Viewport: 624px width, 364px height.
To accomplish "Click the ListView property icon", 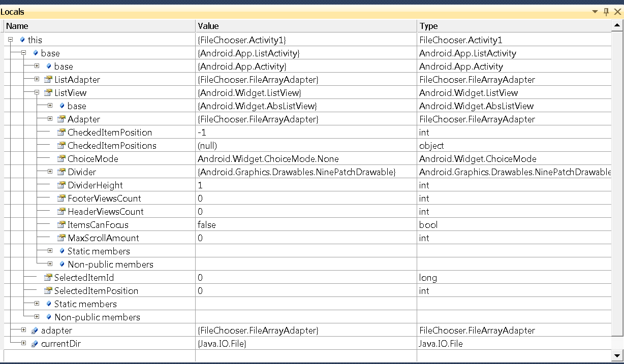I will (48, 93).
